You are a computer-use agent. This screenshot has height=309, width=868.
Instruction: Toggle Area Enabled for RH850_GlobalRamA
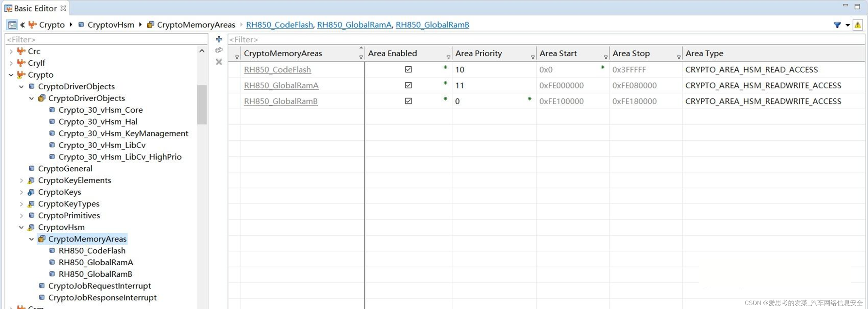[x=409, y=85]
